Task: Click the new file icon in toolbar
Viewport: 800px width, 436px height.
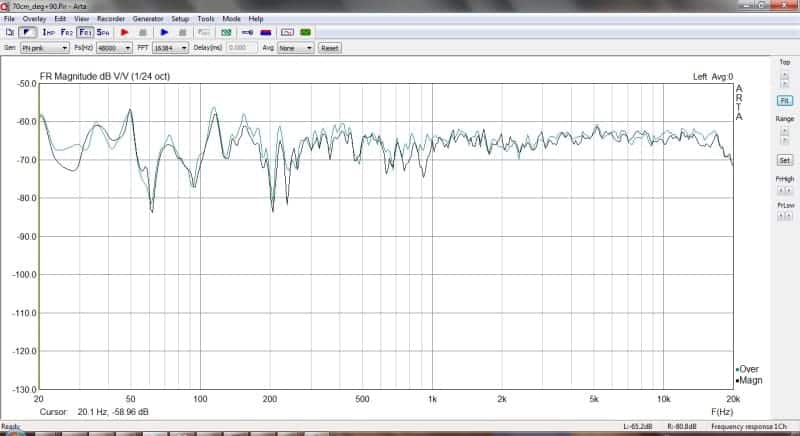Action: 10,32
